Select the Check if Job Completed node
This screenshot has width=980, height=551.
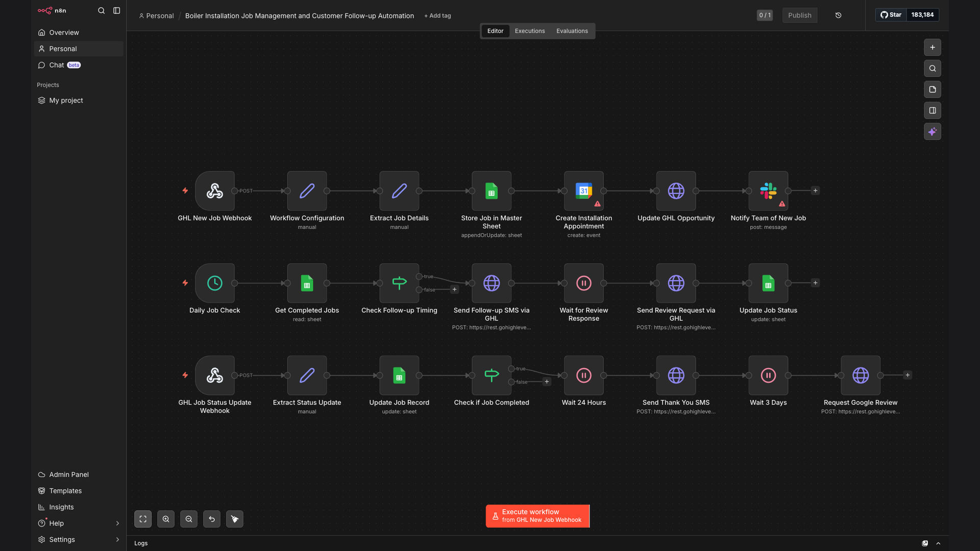(x=492, y=375)
